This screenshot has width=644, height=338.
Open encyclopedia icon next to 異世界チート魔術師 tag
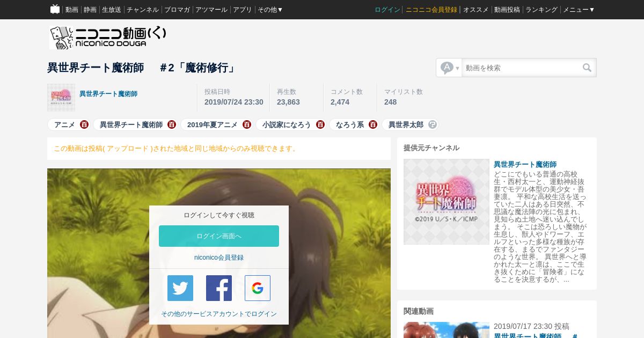(x=172, y=124)
